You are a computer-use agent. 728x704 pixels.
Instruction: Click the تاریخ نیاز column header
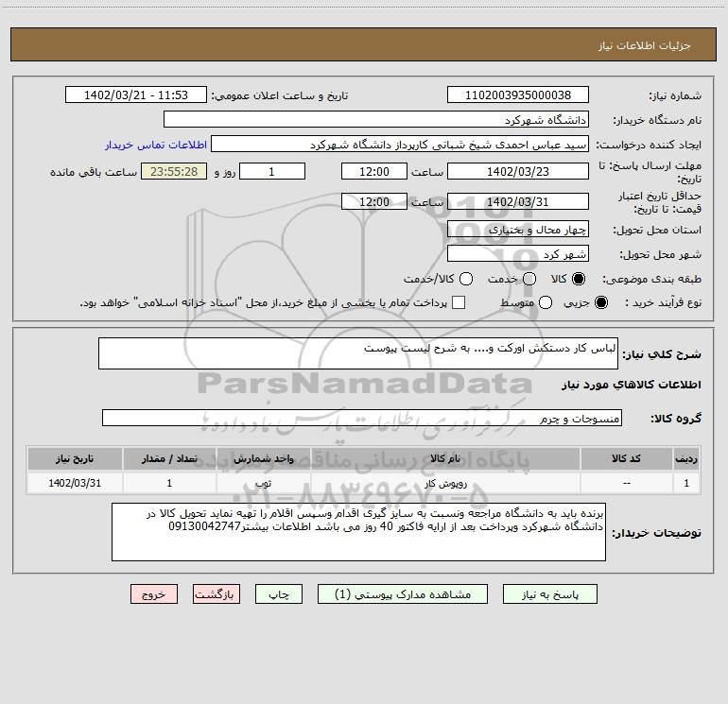coord(75,458)
